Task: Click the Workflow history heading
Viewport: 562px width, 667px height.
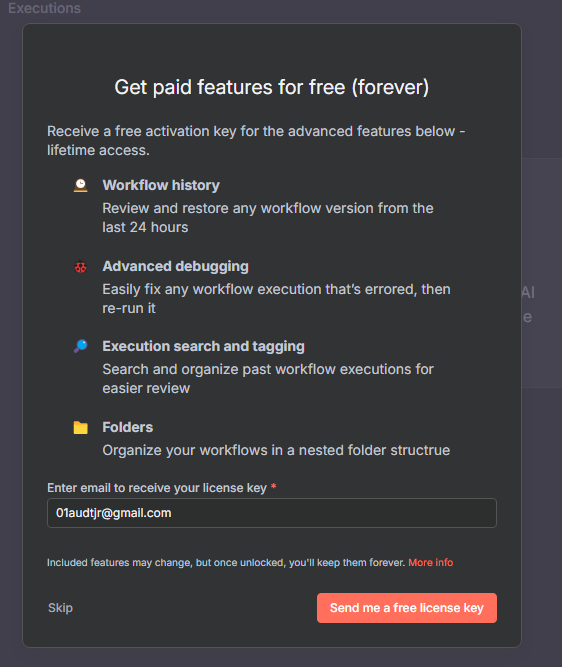Action: coord(161,185)
